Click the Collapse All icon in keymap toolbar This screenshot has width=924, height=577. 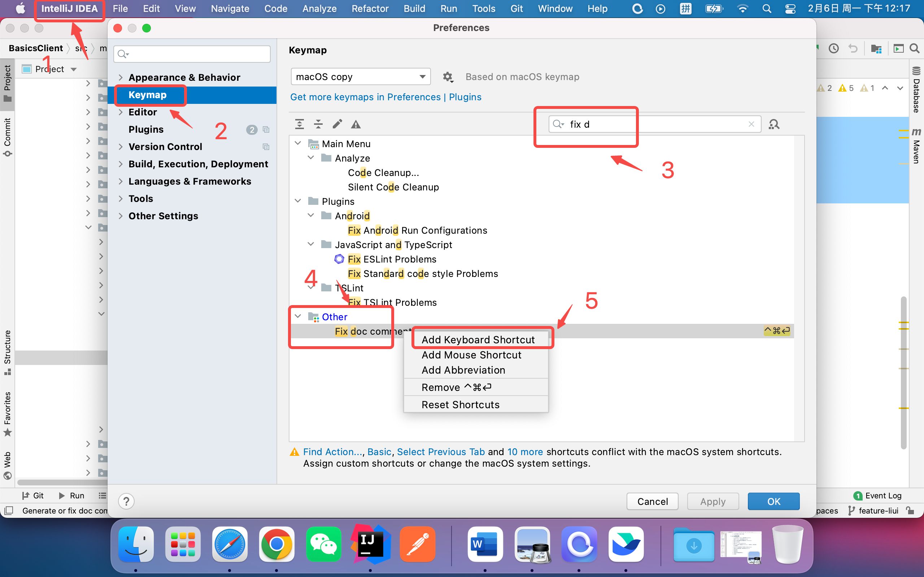coord(318,124)
